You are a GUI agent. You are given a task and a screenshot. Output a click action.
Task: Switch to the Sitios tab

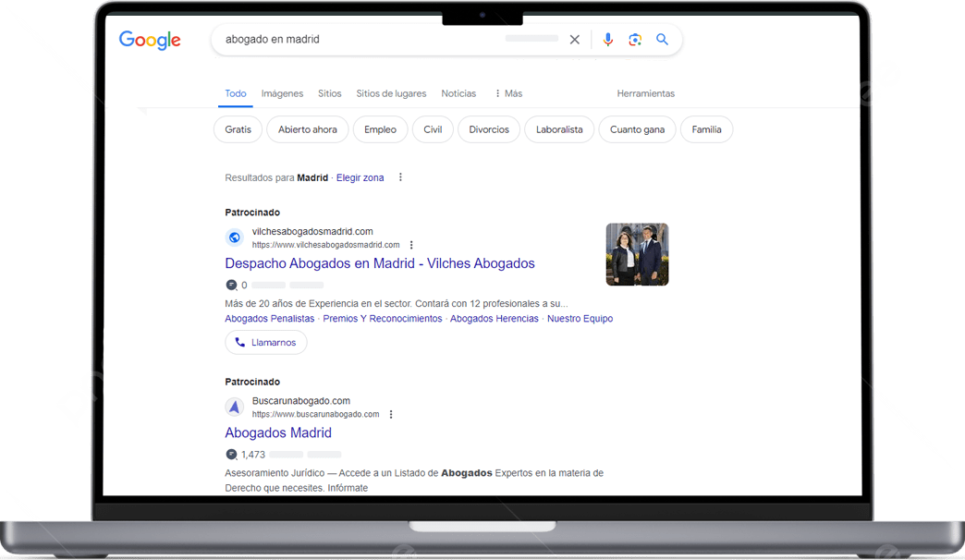[329, 93]
